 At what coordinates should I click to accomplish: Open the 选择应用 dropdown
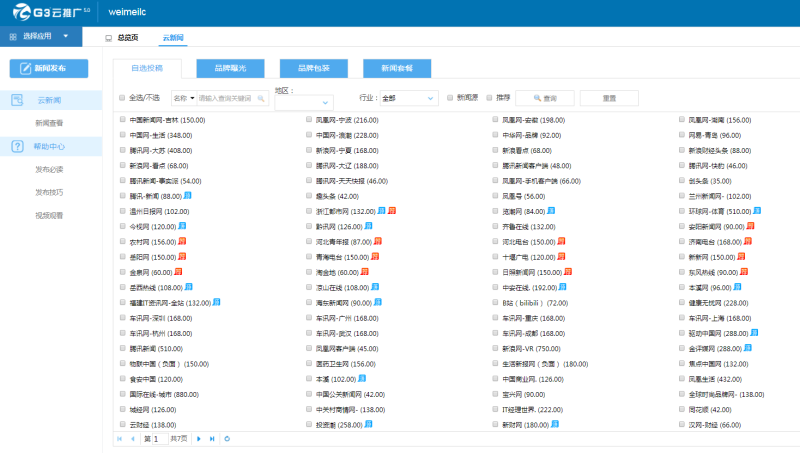[x=41, y=37]
